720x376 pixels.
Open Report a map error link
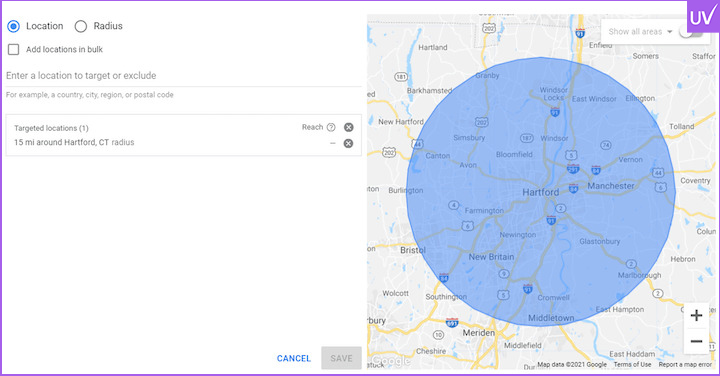click(x=685, y=364)
